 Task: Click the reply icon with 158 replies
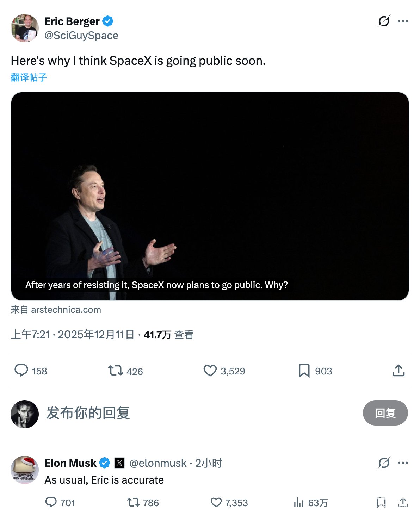(21, 371)
